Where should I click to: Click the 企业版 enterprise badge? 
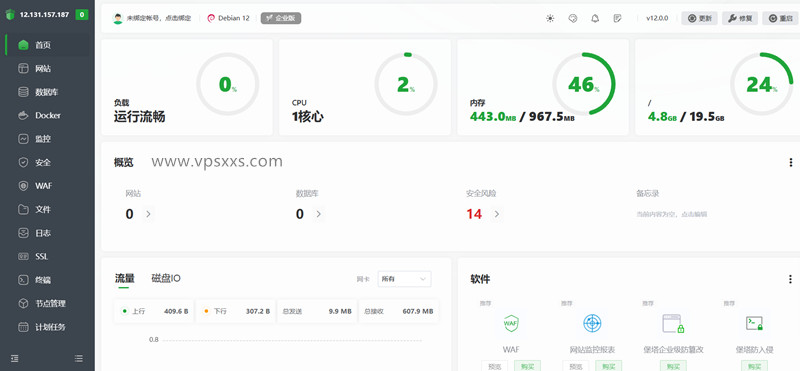pos(281,18)
